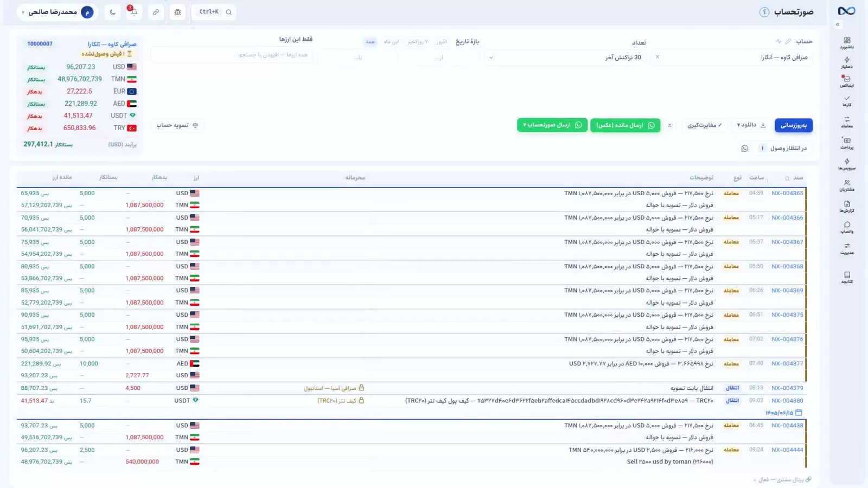868x488 pixels.
Task: Open the کتابچه (booklet) sidebar icon
Action: [847, 278]
